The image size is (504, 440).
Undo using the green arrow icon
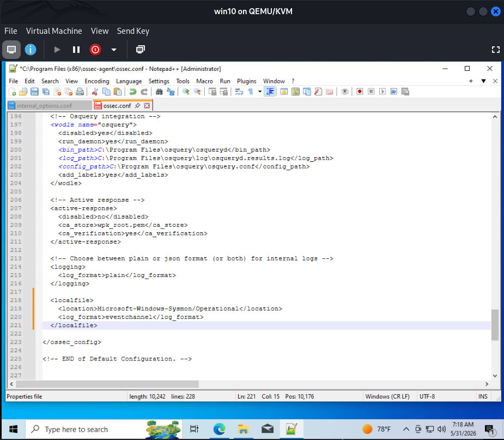tap(132, 92)
